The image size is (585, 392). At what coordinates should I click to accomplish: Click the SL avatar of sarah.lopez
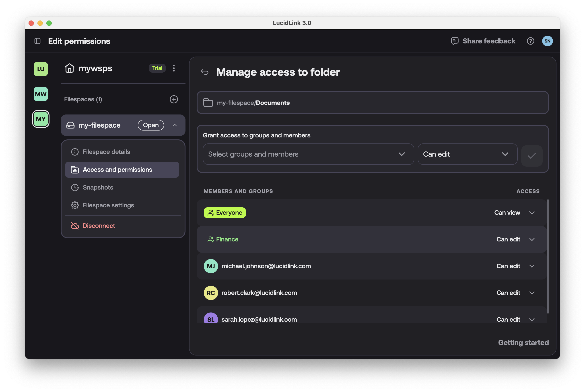click(x=211, y=318)
